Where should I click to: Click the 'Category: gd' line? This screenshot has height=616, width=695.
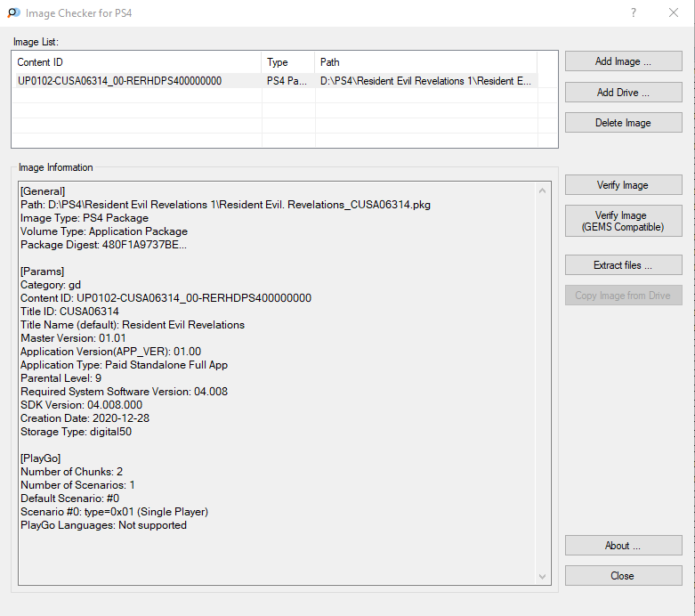pos(51,285)
